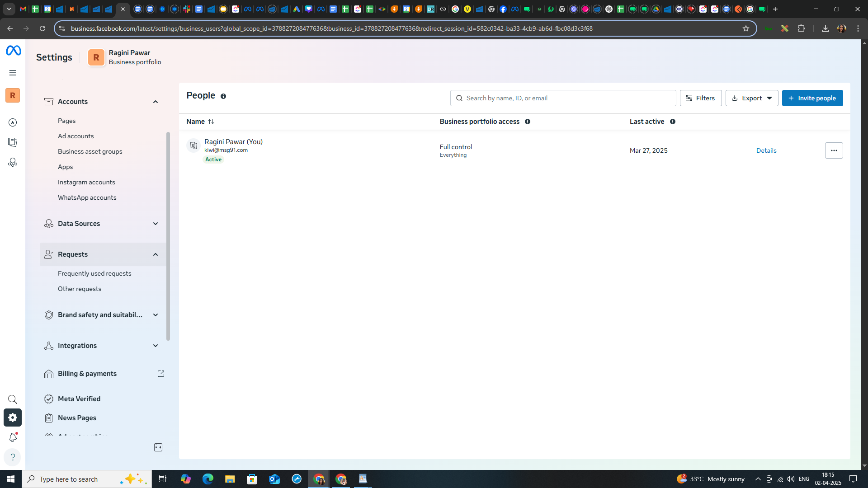Click the People info icon
Image resolution: width=868 pixels, height=488 pixels.
pos(223,96)
